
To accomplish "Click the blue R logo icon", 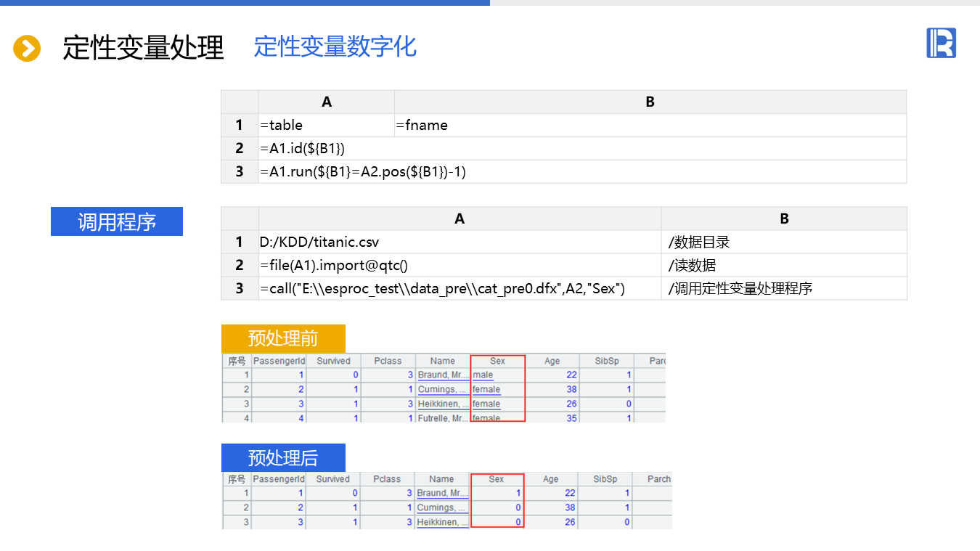I will [x=941, y=43].
